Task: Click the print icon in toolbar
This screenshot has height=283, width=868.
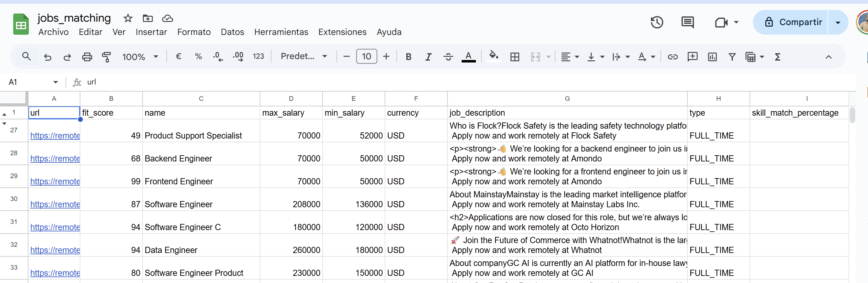Action: tap(87, 57)
